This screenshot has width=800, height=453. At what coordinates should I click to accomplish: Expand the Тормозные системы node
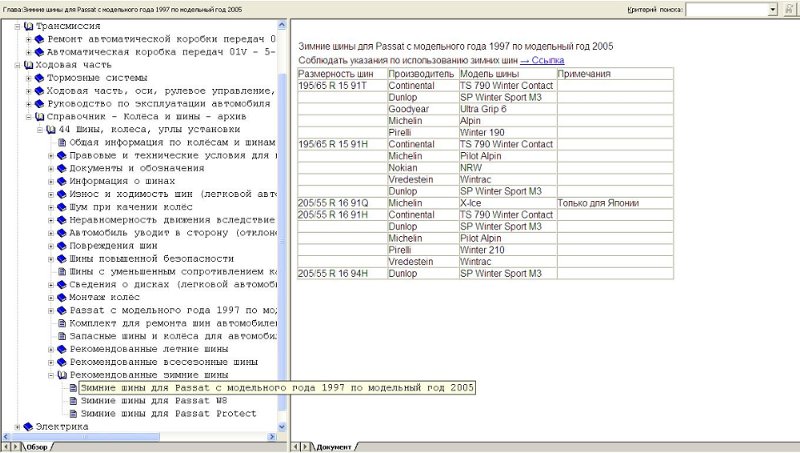tap(29, 78)
